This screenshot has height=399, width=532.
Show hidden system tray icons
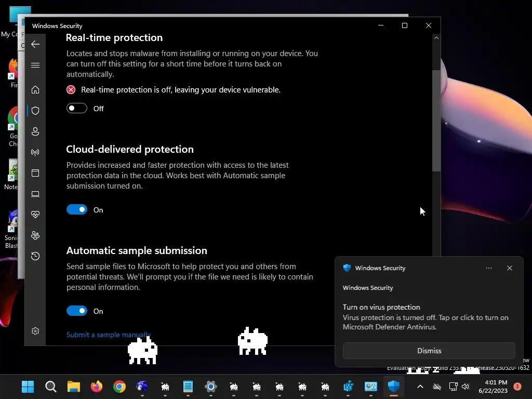pyautogui.click(x=420, y=387)
